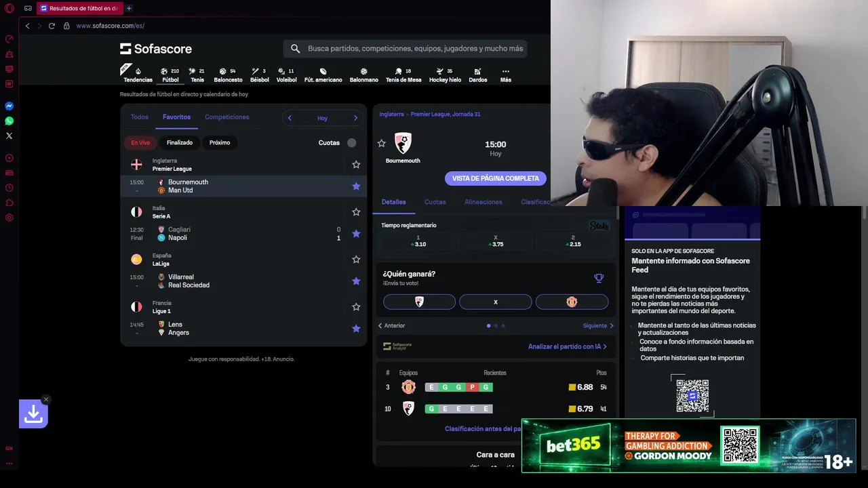868x488 pixels.
Task: Open X (Twitter) in the Opera sidebar
Action: tap(9, 136)
